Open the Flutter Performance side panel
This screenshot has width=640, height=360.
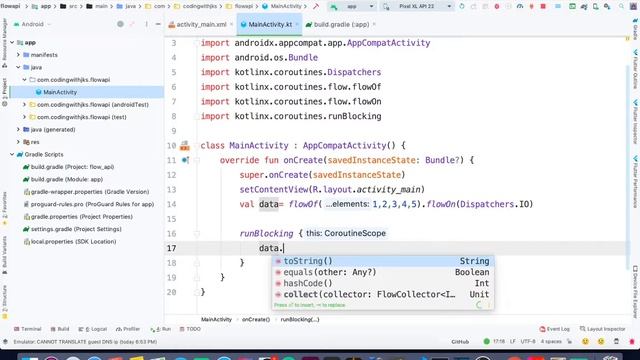click(x=636, y=182)
